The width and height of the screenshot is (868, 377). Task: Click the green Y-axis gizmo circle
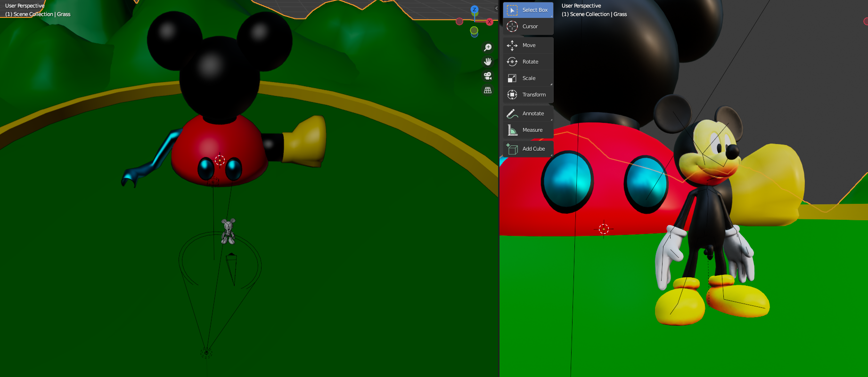(x=474, y=31)
